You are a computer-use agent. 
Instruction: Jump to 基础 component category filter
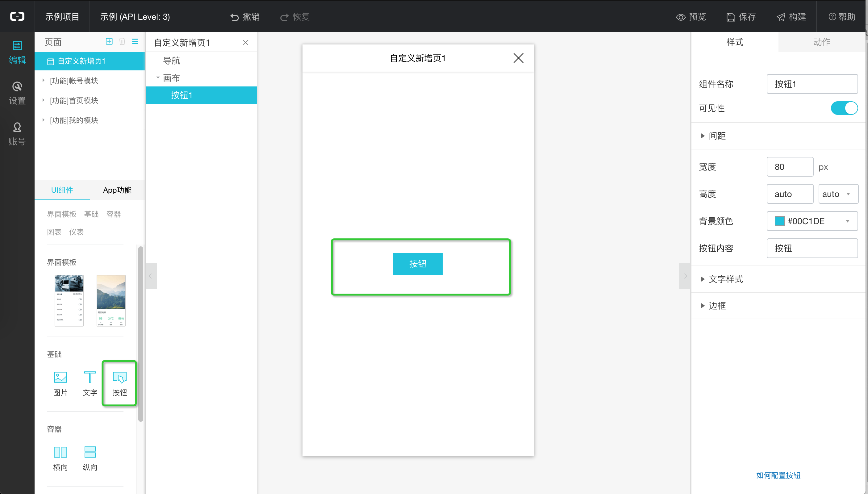(x=91, y=214)
